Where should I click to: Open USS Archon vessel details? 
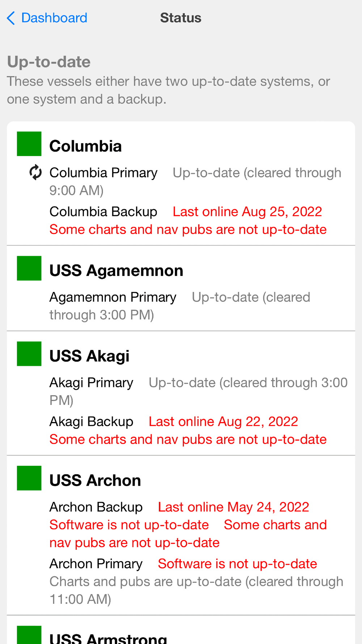point(95,481)
